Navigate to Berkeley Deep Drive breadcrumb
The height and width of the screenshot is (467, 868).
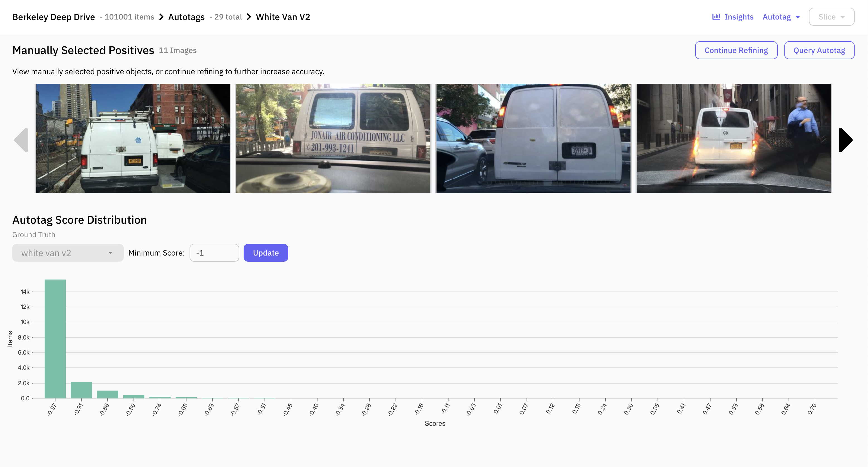click(54, 17)
